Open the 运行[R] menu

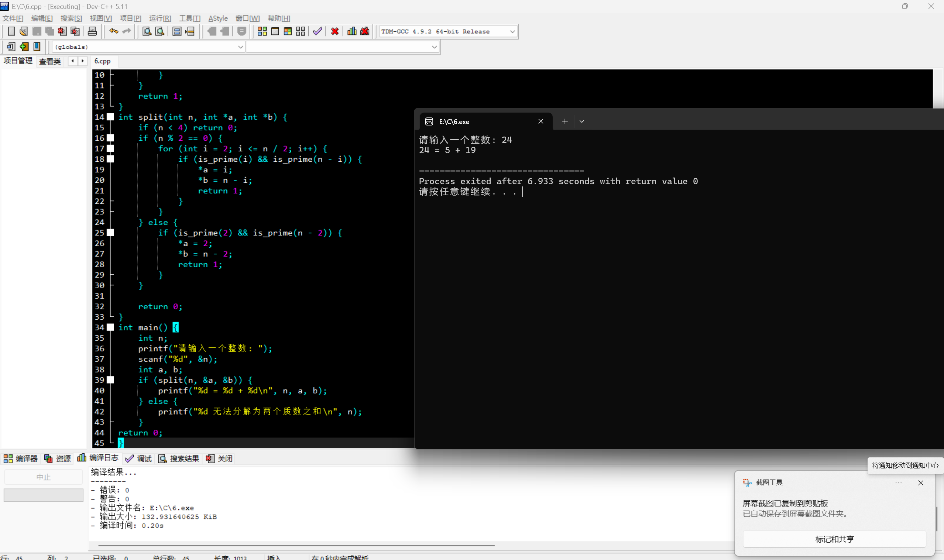(x=160, y=18)
